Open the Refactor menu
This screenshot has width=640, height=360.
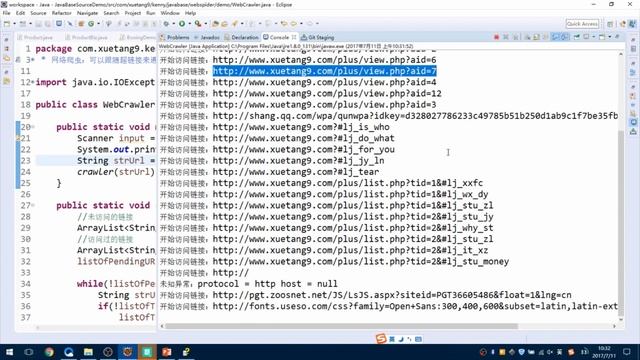62,13
